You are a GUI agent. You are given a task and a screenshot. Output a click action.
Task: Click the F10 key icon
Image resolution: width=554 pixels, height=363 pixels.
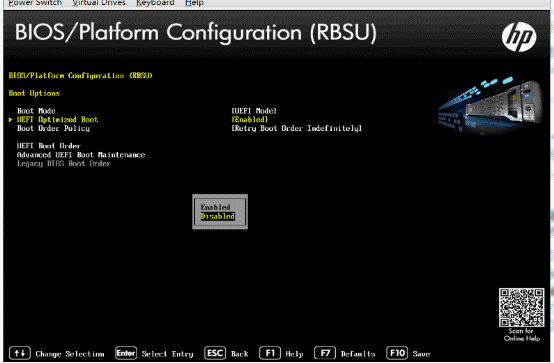tap(397, 353)
